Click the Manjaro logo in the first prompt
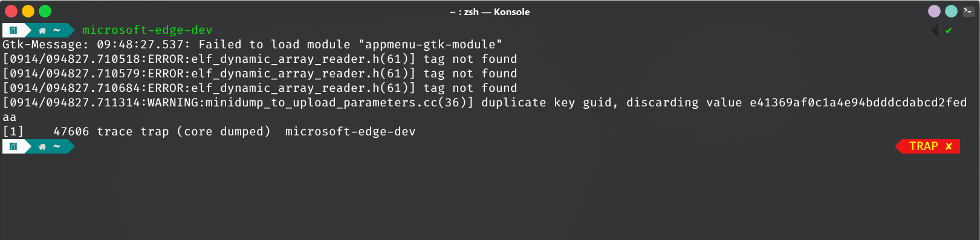This screenshot has height=240, width=980. tap(13, 30)
